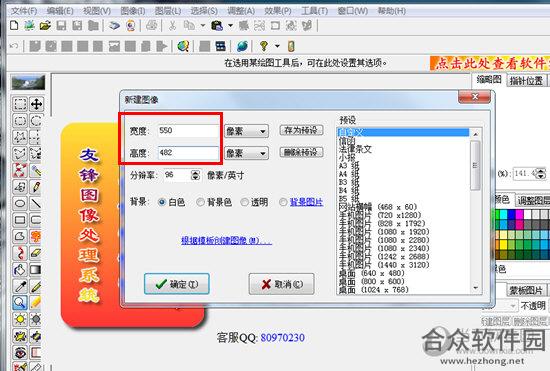Open the 根据模板创建图像 link
This screenshot has height=371, width=550.
tap(226, 241)
